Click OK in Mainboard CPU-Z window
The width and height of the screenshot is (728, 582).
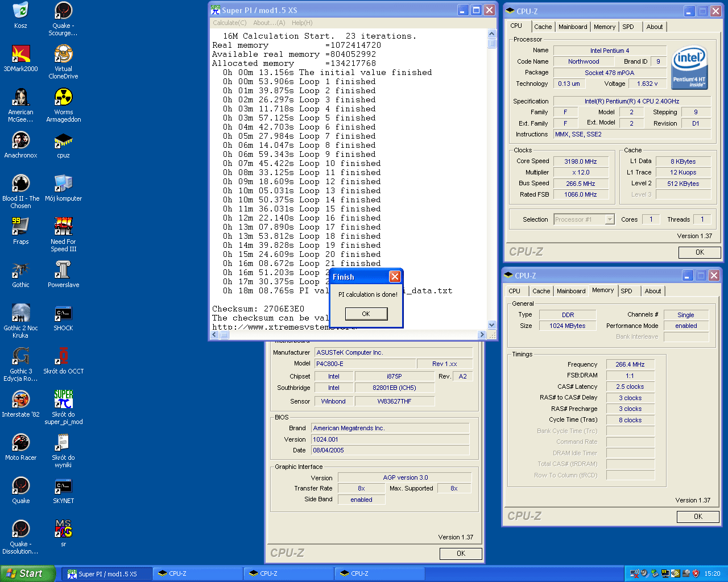[461, 554]
